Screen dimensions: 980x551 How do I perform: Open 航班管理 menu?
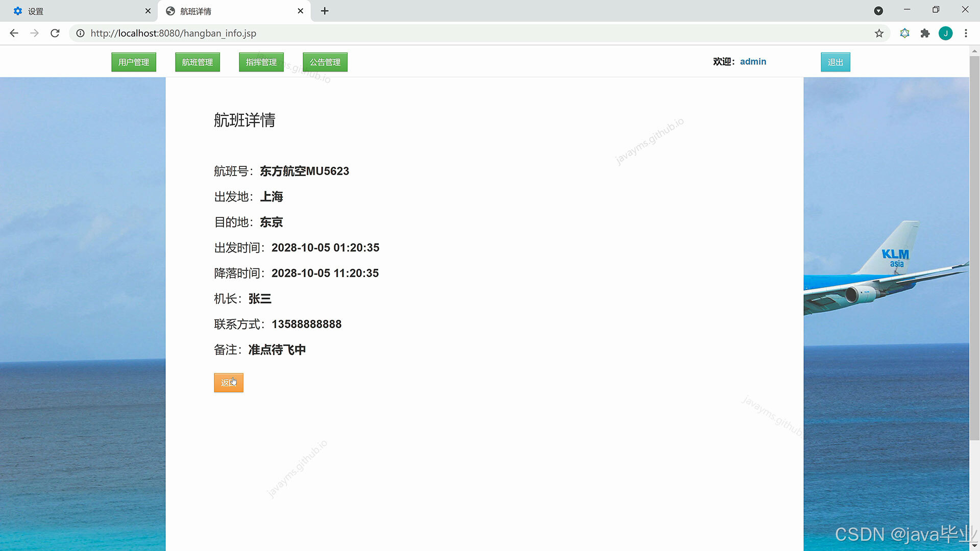198,62
